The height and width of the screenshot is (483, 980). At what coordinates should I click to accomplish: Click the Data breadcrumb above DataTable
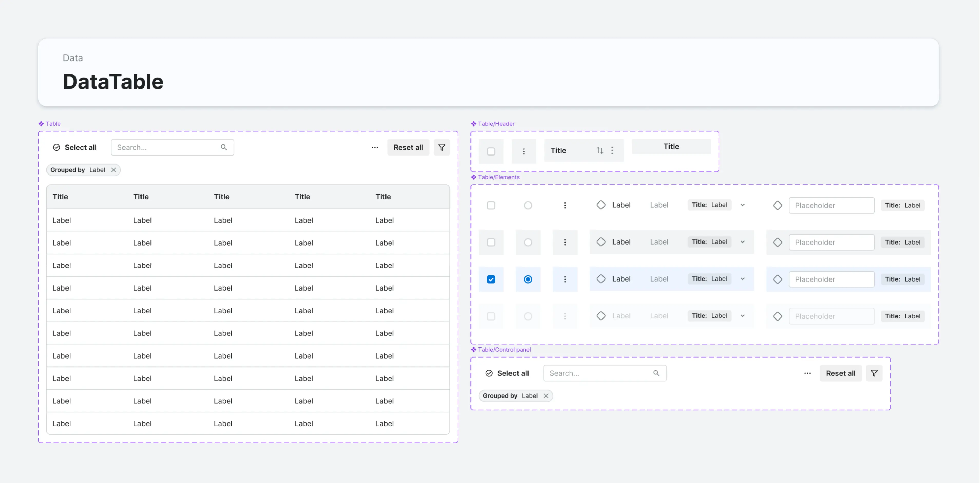coord(73,58)
